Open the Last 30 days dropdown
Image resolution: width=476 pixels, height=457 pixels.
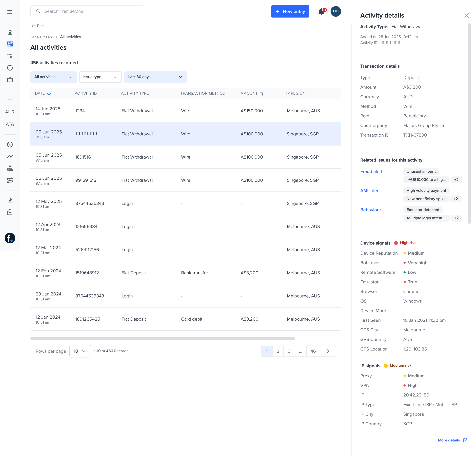point(155,77)
